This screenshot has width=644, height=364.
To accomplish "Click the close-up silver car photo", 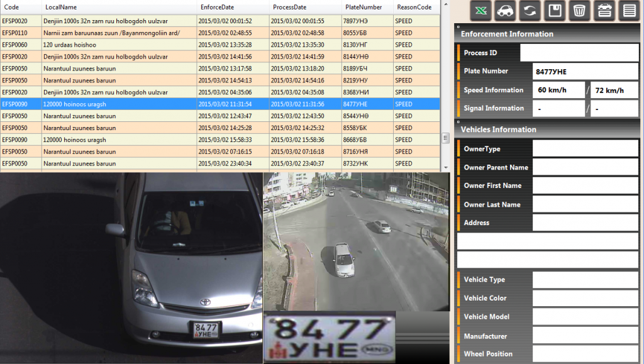I will click(x=131, y=267).
